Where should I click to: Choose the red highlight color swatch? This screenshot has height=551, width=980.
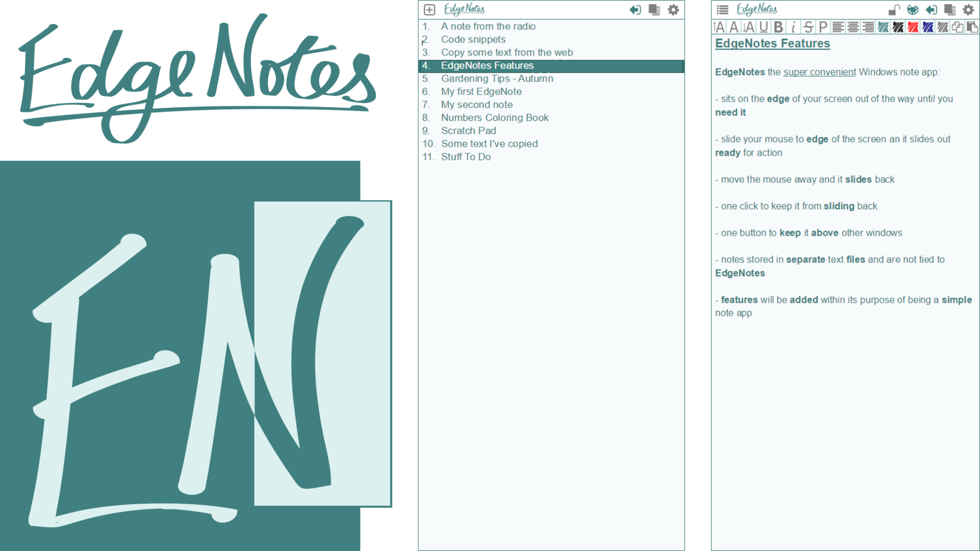[x=913, y=27]
